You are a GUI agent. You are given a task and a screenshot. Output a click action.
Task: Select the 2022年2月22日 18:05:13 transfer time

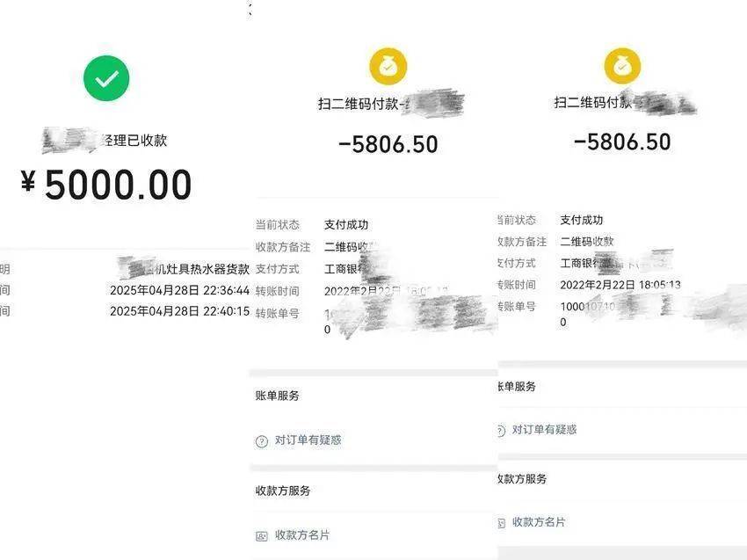point(620,285)
